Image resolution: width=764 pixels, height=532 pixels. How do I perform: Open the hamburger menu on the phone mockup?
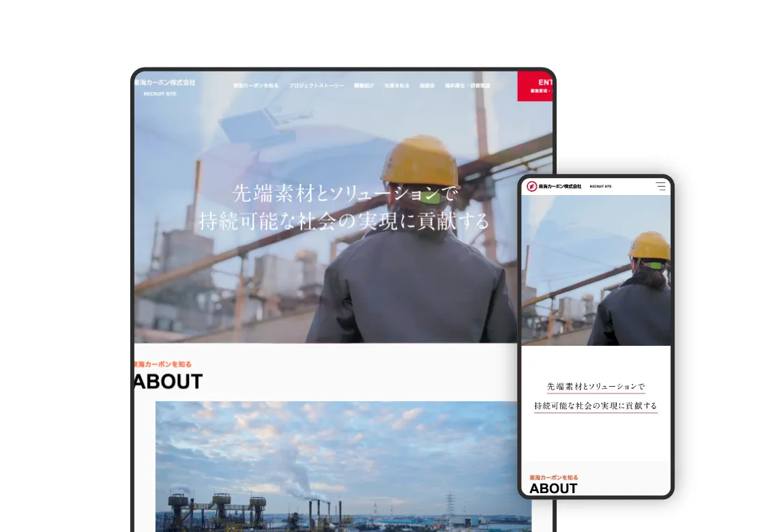coord(661,186)
